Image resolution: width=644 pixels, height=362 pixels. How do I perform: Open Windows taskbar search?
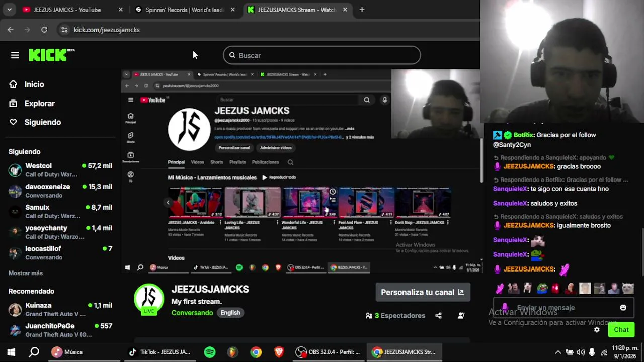point(34,352)
